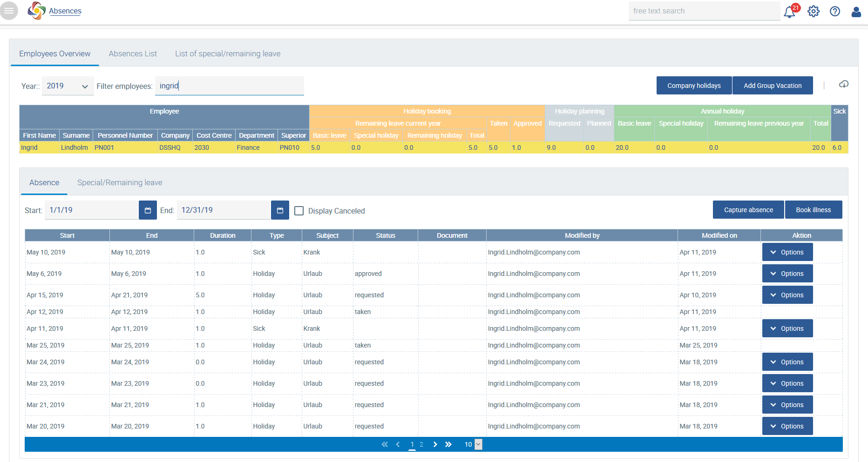Select employee row Ingrid Lindholm
This screenshot has width=868, height=462.
pyautogui.click(x=434, y=147)
